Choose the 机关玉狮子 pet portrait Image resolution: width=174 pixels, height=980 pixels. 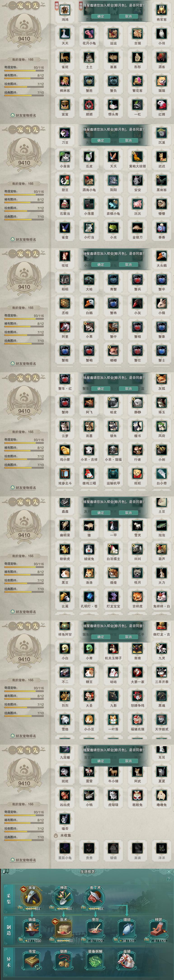pos(113,649)
